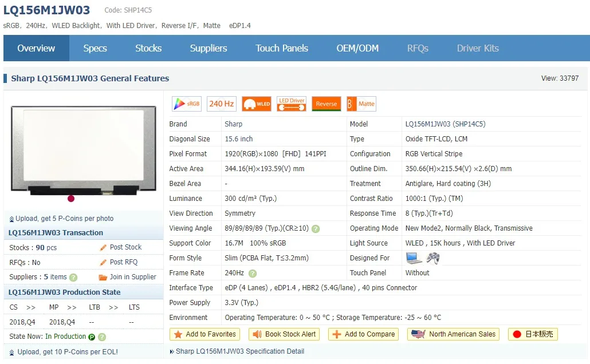Click the Reverse interface badge
The image size is (590, 364).
pos(327,104)
